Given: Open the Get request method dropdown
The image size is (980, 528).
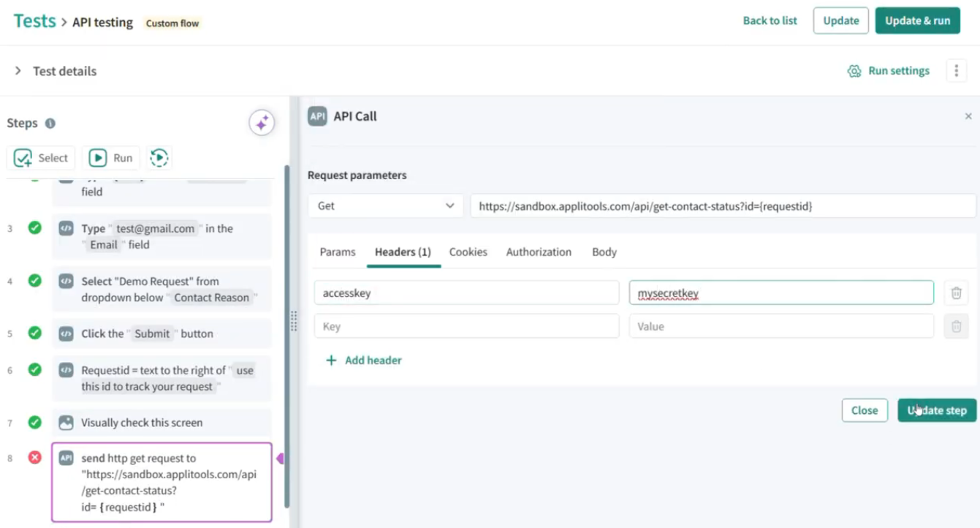Looking at the screenshot, I should (x=385, y=205).
